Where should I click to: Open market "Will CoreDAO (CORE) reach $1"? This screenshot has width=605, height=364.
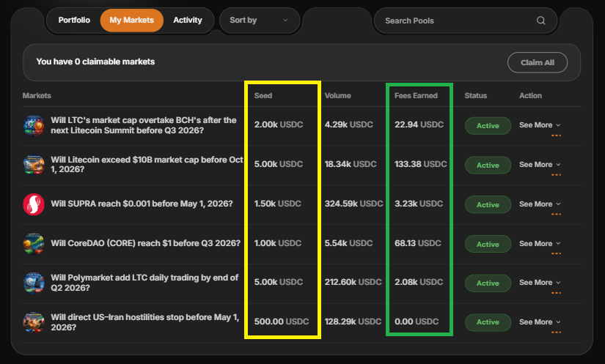click(x=145, y=243)
